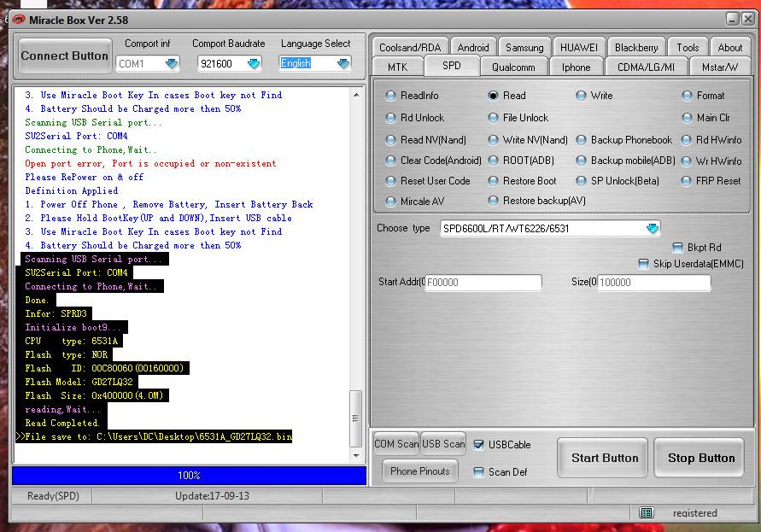Expand the Choose type dropdown arrow
Image resolution: width=761 pixels, height=532 pixels.
click(x=653, y=228)
